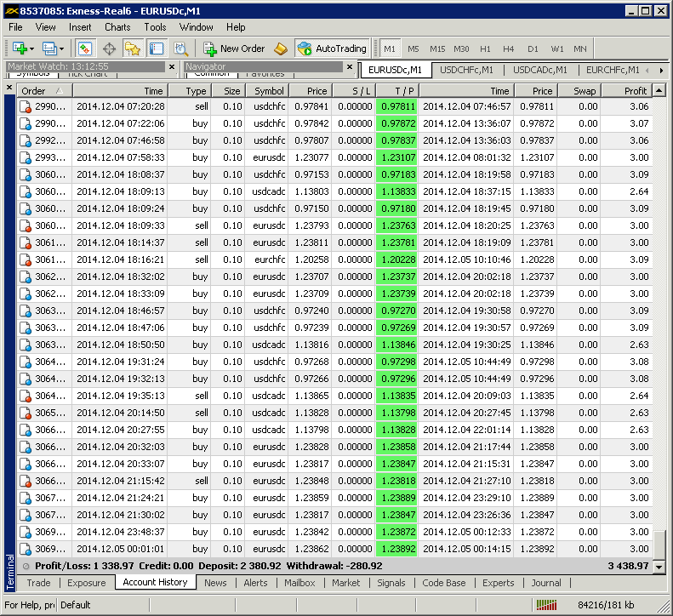Sort by the Type column header
The image size is (673, 616).
pos(190,91)
